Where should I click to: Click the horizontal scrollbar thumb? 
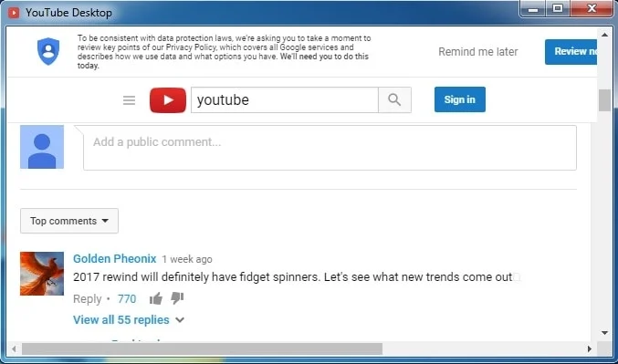202,348
